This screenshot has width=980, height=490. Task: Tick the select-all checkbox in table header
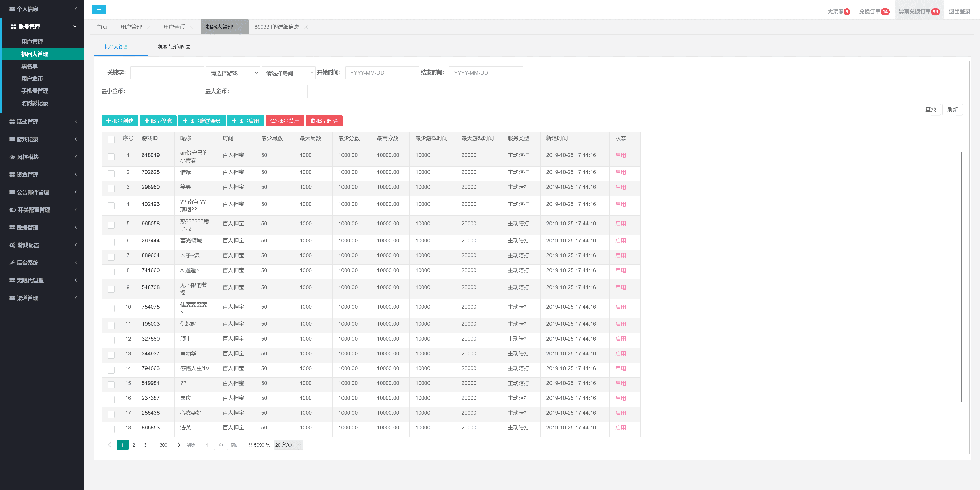[111, 139]
